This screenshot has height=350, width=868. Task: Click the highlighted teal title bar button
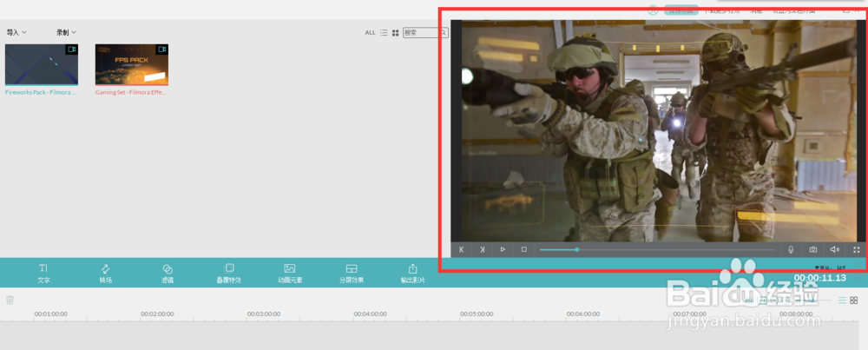coord(681,10)
